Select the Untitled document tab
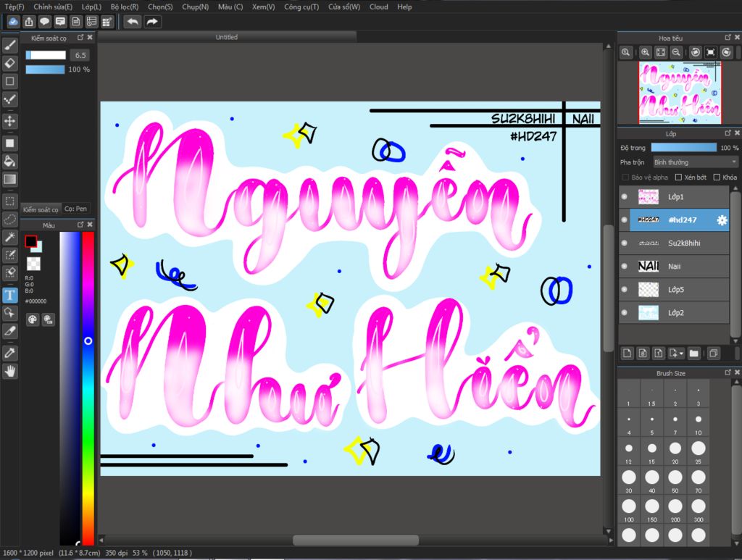 coord(227,37)
